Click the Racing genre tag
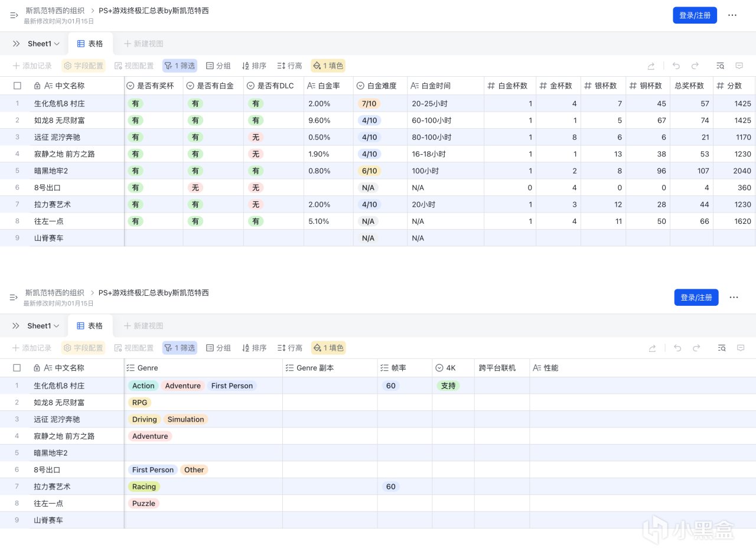The image size is (756, 558). 144,487
